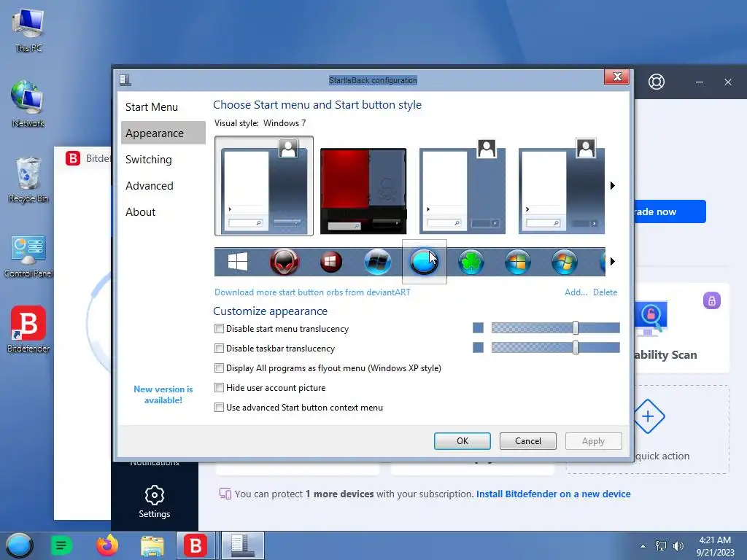The height and width of the screenshot is (560, 747).
Task: Click the start menu translucency slider
Action: 555,327
